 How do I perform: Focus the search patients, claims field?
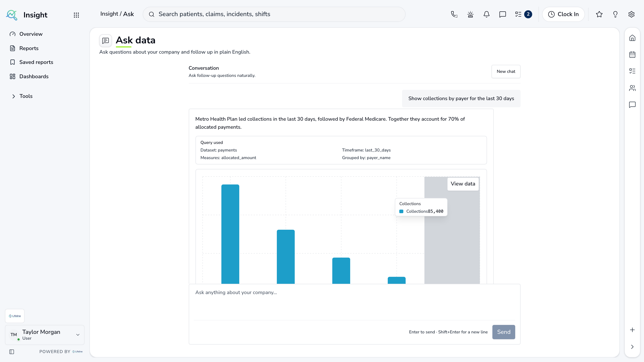pos(274,14)
